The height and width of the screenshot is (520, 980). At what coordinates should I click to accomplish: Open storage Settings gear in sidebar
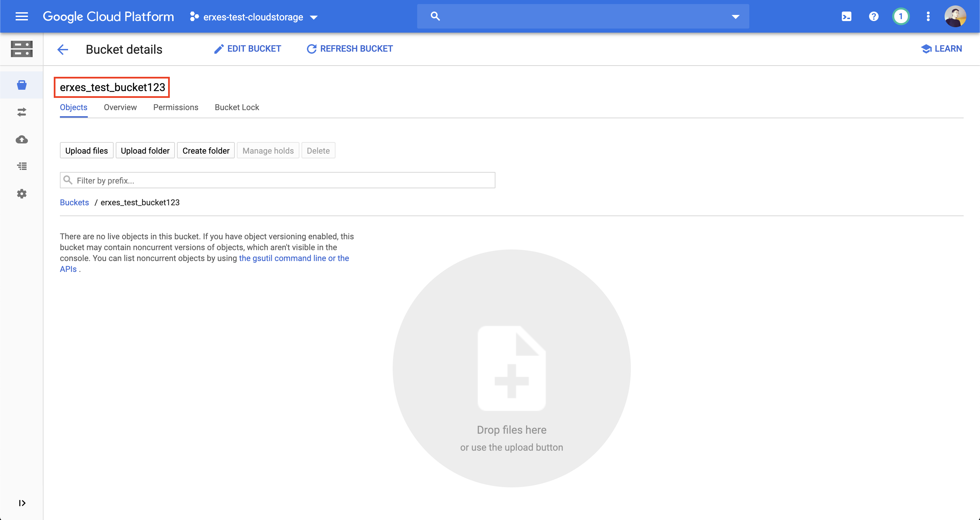[22, 194]
